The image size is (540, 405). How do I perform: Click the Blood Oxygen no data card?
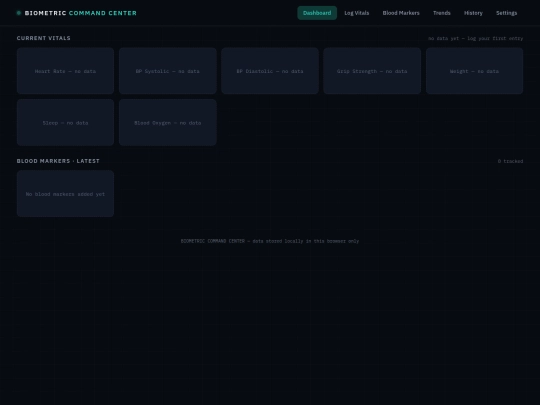click(168, 123)
